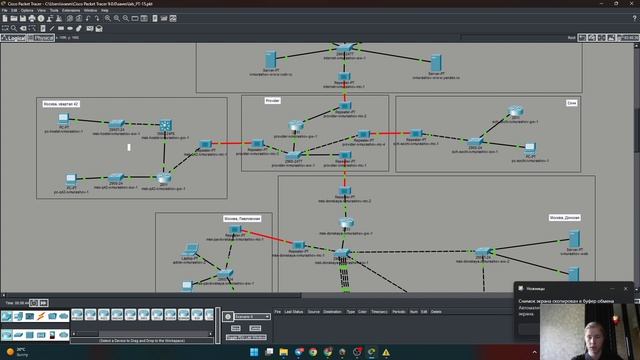The image size is (640, 360).
Task: Select the PC in Сочи area
Action: [x=530, y=148]
